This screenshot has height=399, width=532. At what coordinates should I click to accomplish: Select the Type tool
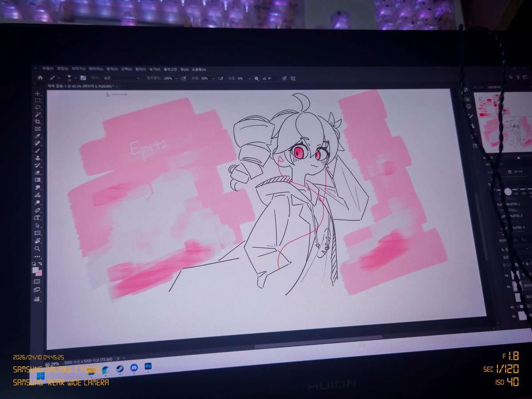tap(38, 218)
